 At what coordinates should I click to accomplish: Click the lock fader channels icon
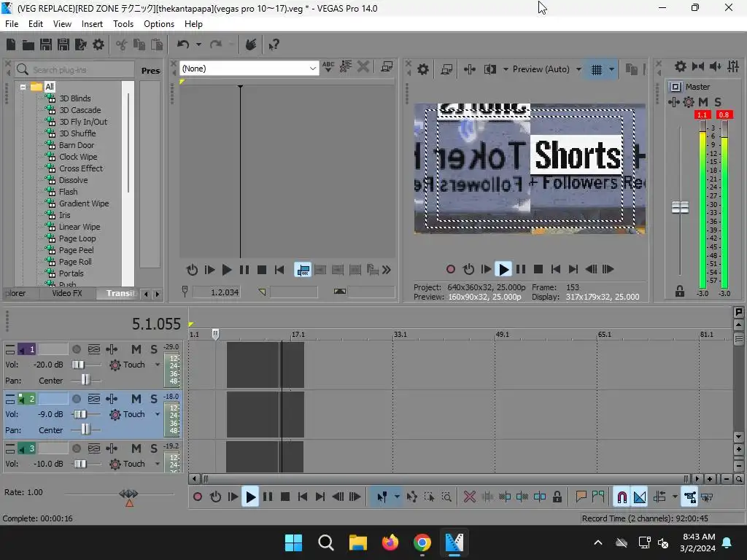(680, 291)
